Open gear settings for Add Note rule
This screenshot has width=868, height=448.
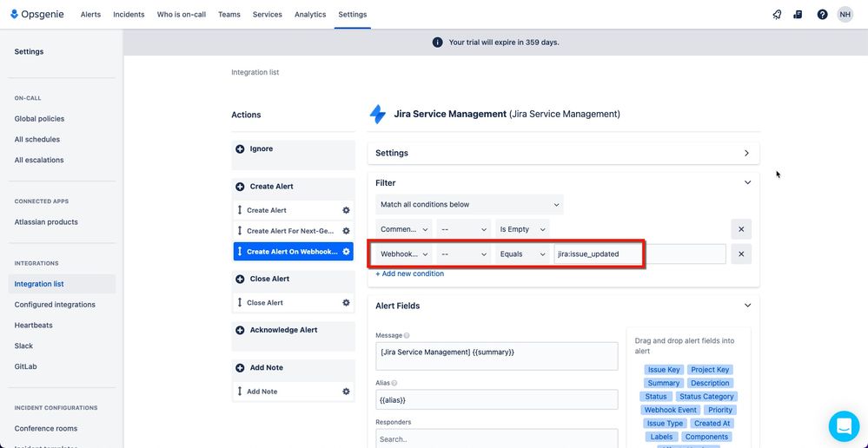tap(346, 392)
